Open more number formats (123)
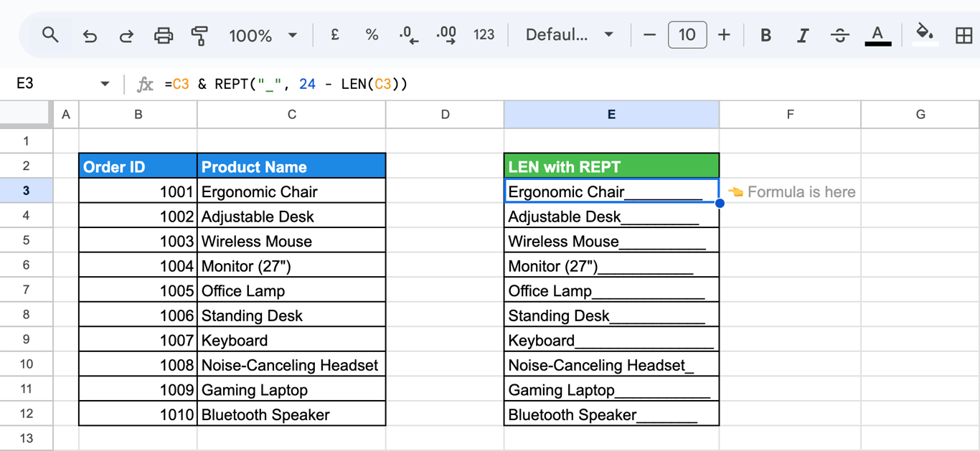Screen dimensions: 980x451 point(484,34)
